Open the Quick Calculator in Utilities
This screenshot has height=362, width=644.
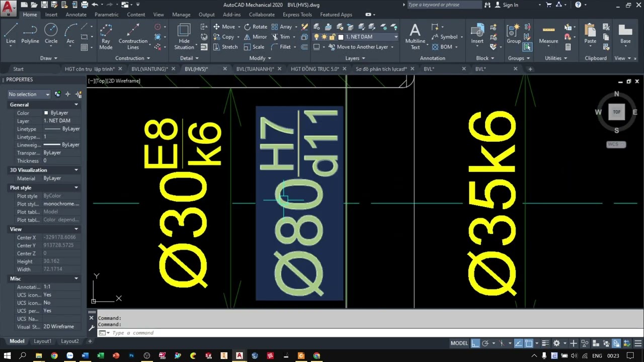(x=568, y=47)
